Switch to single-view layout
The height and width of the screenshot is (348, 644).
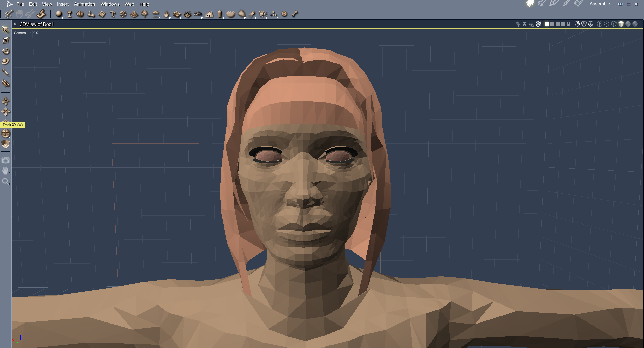(547, 24)
